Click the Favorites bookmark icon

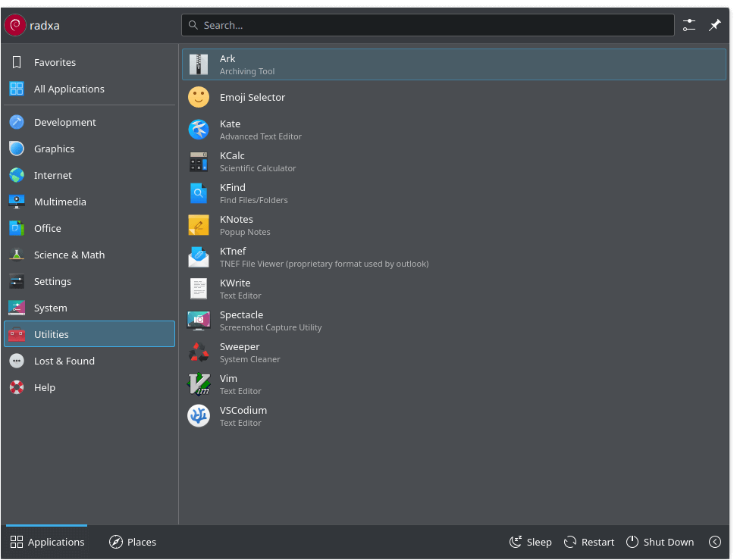pyautogui.click(x=17, y=62)
